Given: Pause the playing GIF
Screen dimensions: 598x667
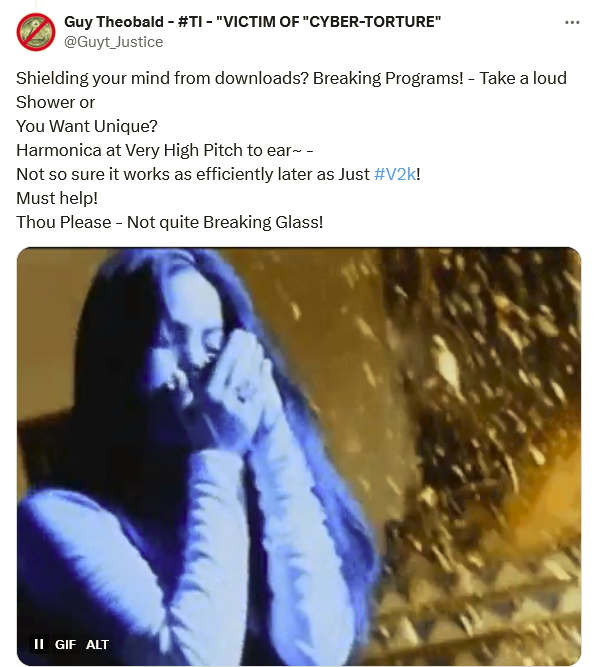Looking at the screenshot, I should point(39,644).
